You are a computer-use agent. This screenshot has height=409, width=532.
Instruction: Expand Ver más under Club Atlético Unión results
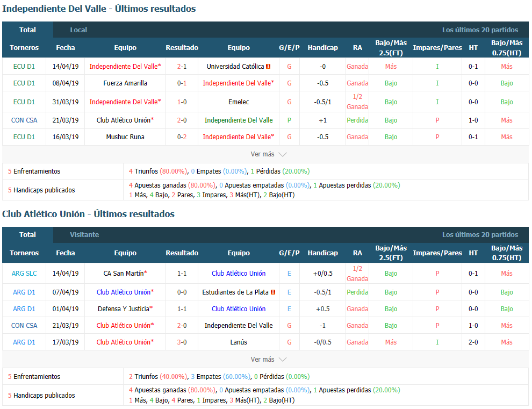pos(268,359)
